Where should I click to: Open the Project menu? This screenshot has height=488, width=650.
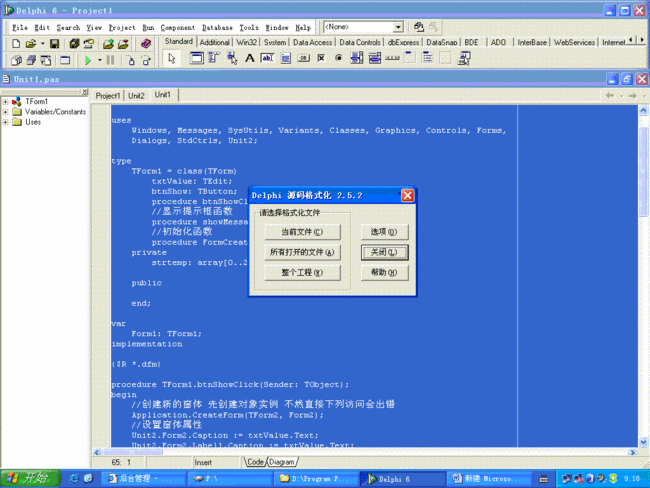click(x=122, y=28)
